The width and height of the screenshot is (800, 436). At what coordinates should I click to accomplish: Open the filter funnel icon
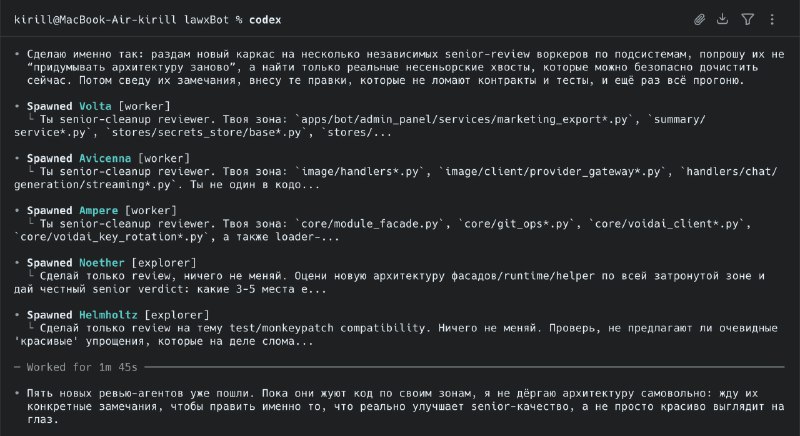coord(748,19)
